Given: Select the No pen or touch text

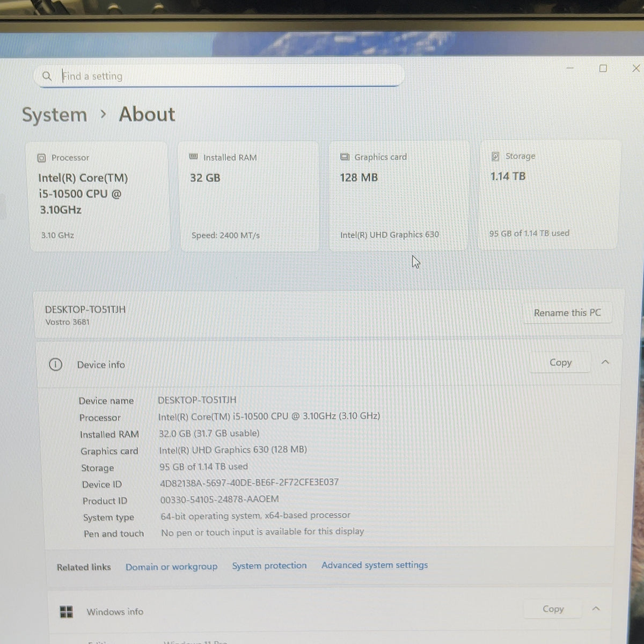Looking at the screenshot, I should [262, 532].
